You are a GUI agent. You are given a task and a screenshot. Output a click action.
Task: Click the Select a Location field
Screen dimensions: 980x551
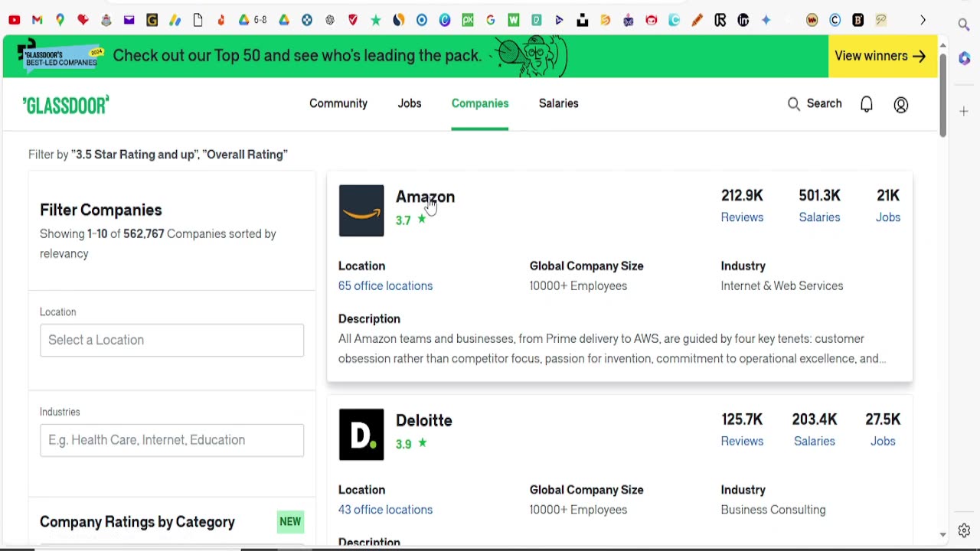point(171,340)
